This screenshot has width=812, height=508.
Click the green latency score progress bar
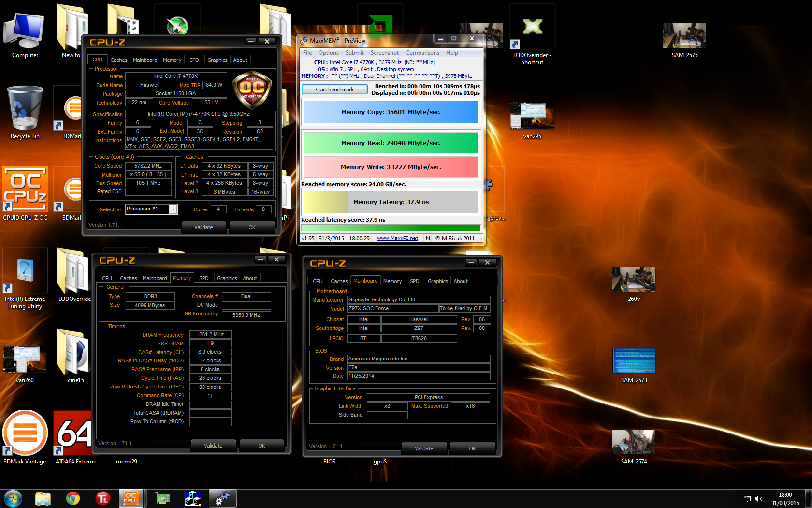click(x=391, y=228)
